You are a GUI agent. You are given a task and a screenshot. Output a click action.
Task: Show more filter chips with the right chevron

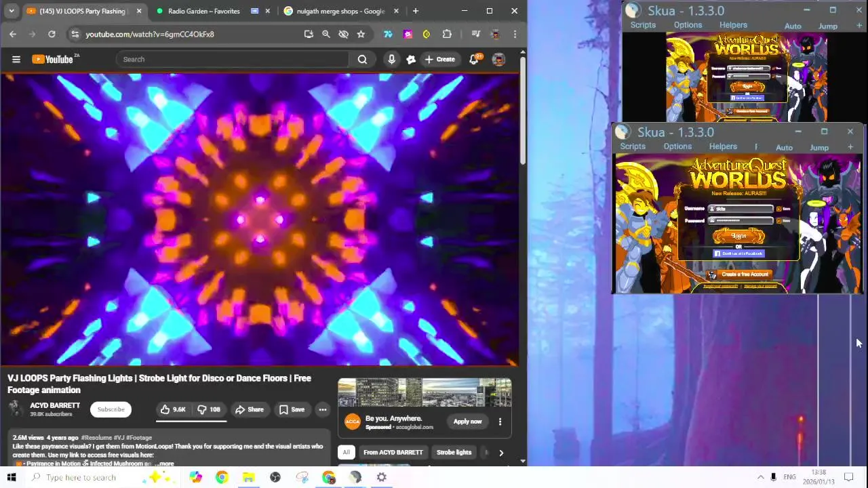point(501,453)
